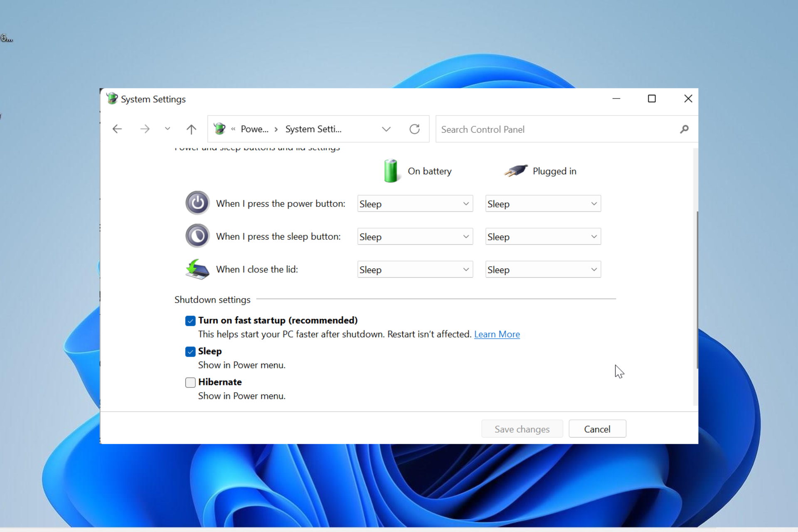Go back using the back arrow

[x=117, y=129]
